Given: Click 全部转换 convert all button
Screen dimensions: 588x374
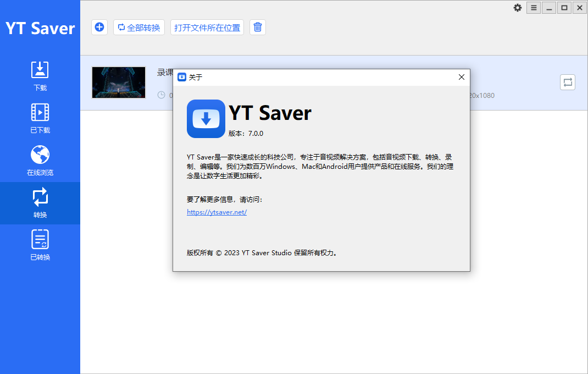Looking at the screenshot, I should pyautogui.click(x=139, y=28).
